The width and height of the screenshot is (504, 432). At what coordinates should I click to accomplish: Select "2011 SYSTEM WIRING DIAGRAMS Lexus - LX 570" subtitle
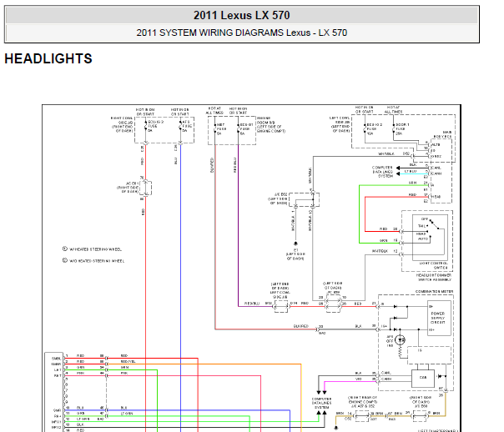(x=242, y=33)
